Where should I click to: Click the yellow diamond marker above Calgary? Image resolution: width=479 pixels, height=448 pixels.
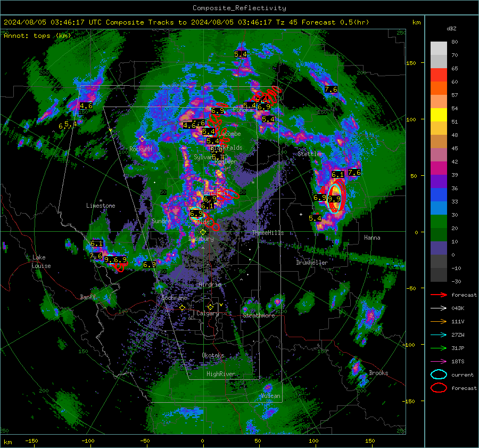coord(210,307)
